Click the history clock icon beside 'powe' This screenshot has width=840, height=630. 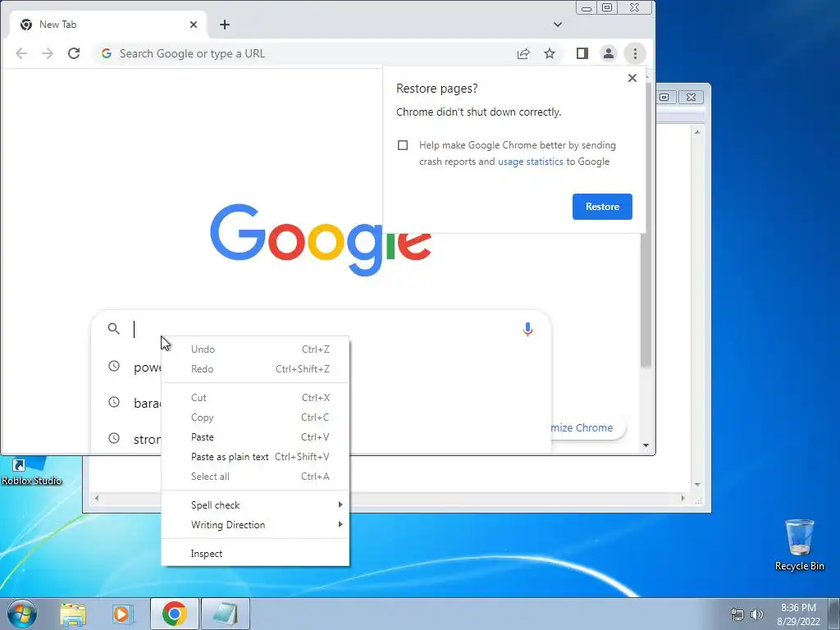(114, 367)
